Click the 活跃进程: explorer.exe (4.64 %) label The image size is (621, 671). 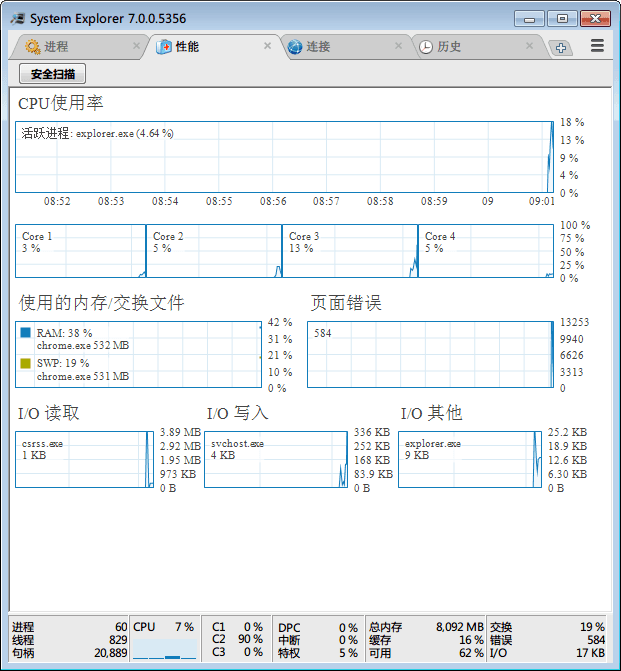(x=98, y=133)
